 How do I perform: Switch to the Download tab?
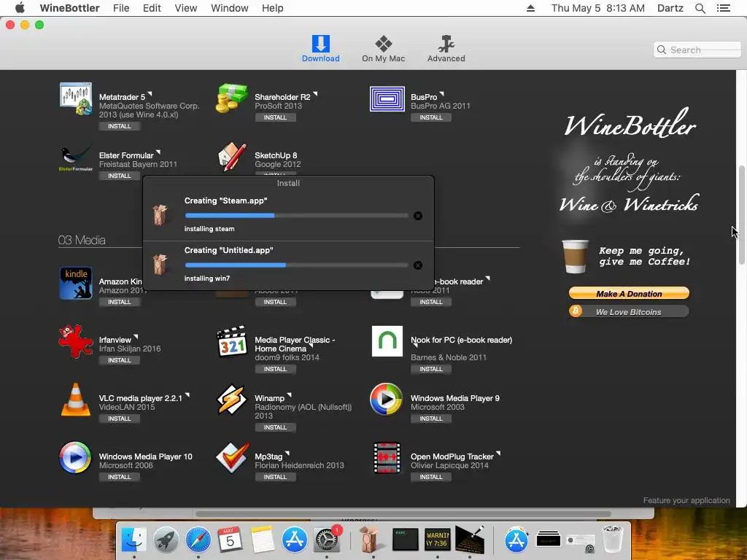click(321, 49)
